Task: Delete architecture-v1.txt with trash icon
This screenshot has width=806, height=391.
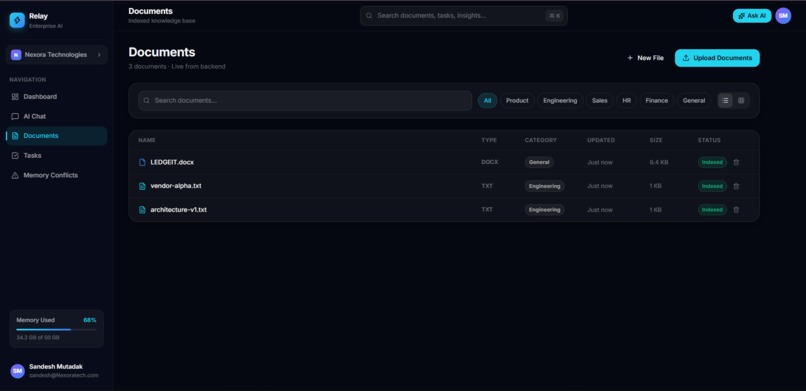Action: click(736, 210)
